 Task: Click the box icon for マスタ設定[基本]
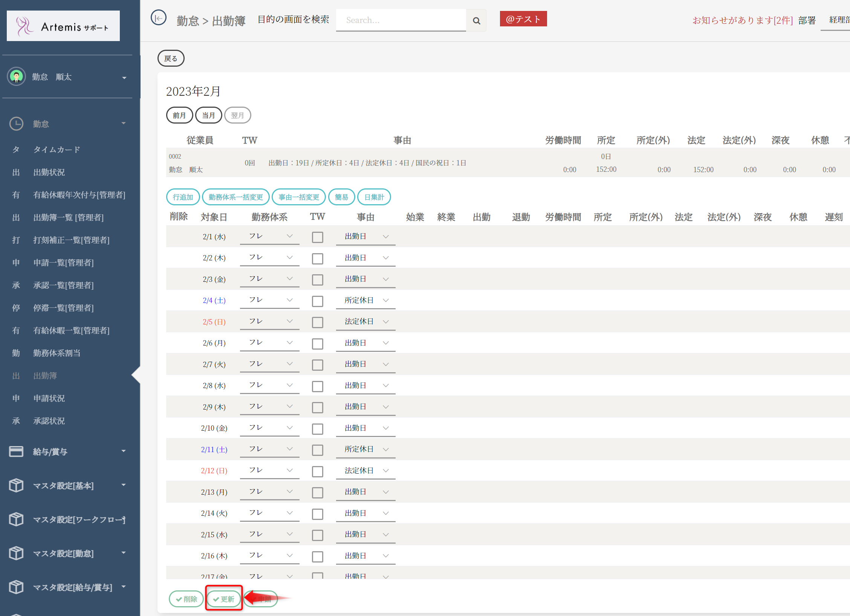coord(16,485)
